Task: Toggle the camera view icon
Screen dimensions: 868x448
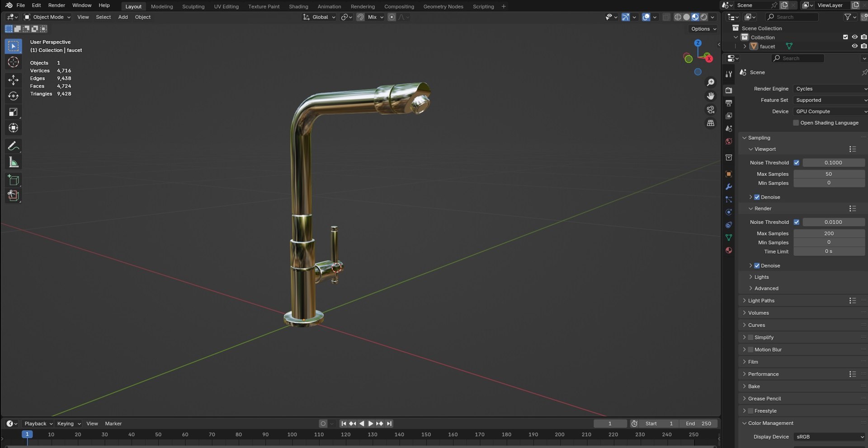Action: click(711, 110)
